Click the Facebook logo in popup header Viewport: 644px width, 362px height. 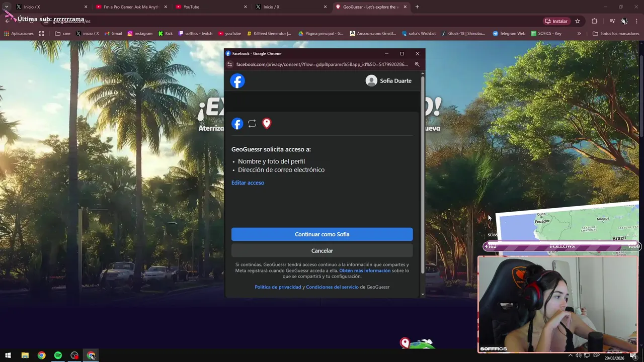pyautogui.click(x=237, y=81)
